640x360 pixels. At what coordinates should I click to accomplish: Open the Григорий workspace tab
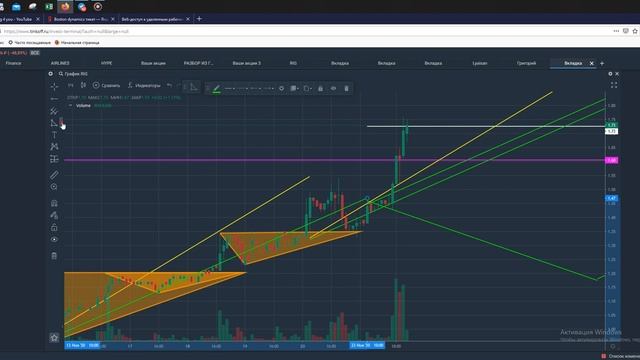[x=527, y=63]
